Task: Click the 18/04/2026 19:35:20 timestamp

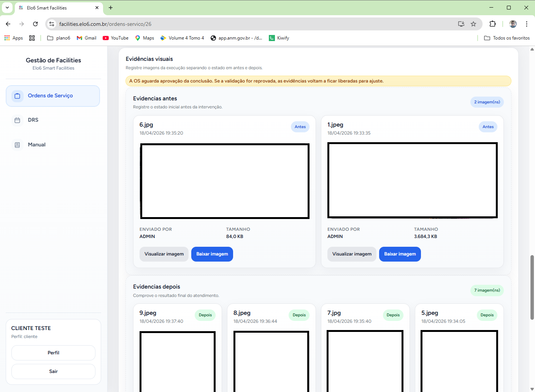Action: [161, 133]
